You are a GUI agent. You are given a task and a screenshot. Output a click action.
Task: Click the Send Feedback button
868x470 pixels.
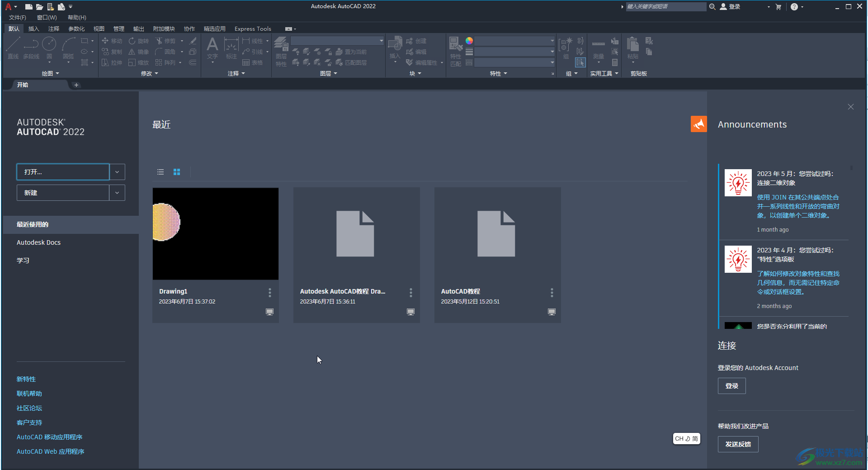738,444
